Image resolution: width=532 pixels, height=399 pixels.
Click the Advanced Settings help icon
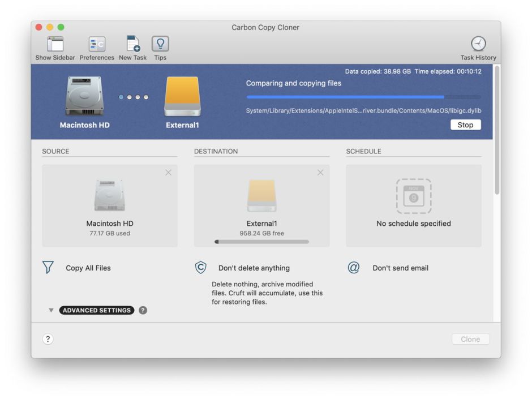pos(143,310)
